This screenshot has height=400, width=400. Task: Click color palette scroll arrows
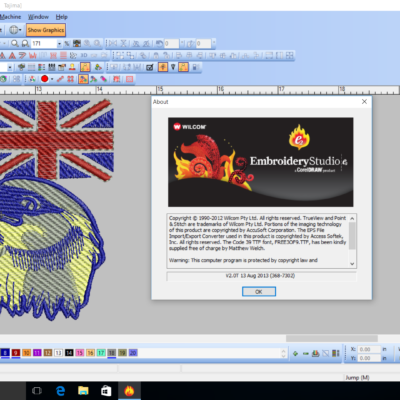click(x=283, y=353)
